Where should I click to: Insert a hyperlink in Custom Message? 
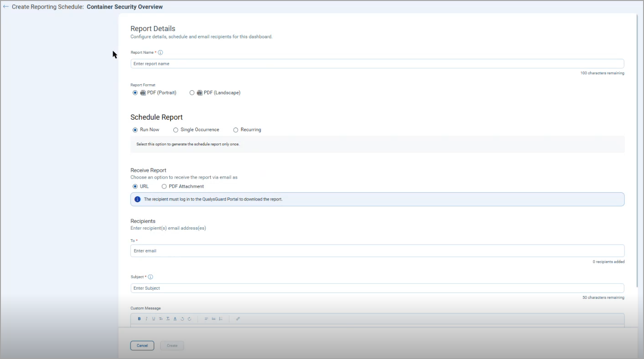click(x=238, y=319)
